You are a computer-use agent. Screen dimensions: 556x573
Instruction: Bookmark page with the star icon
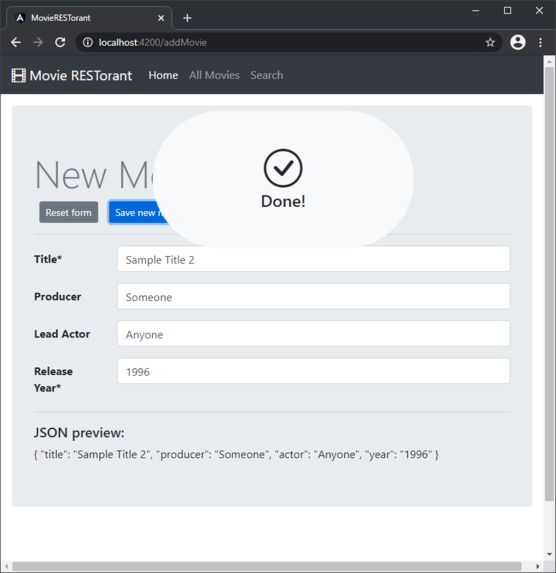coord(490,42)
